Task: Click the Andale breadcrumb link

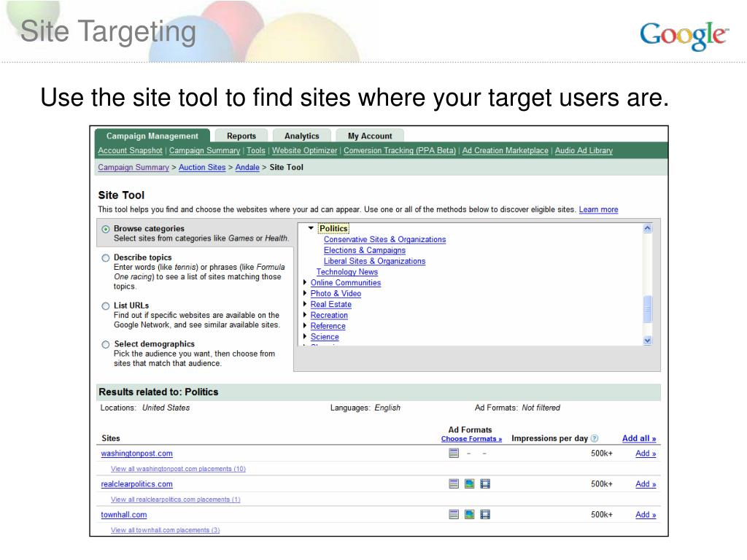Action: coord(247,167)
